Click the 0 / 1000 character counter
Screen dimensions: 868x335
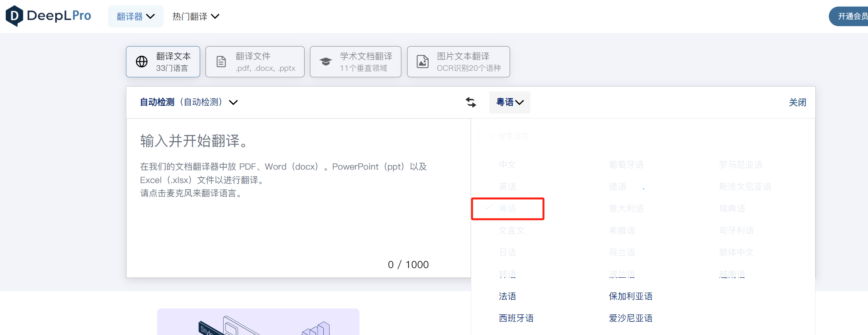point(408,265)
